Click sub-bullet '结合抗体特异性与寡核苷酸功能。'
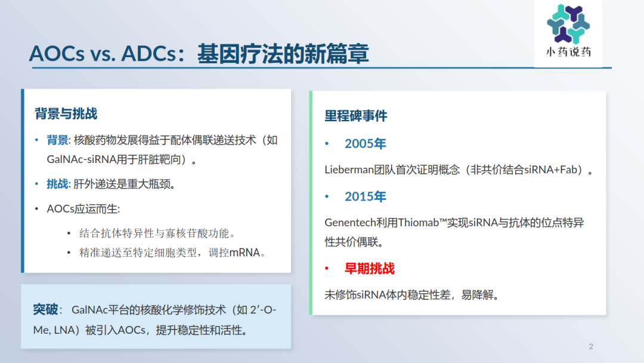 [x=157, y=233]
